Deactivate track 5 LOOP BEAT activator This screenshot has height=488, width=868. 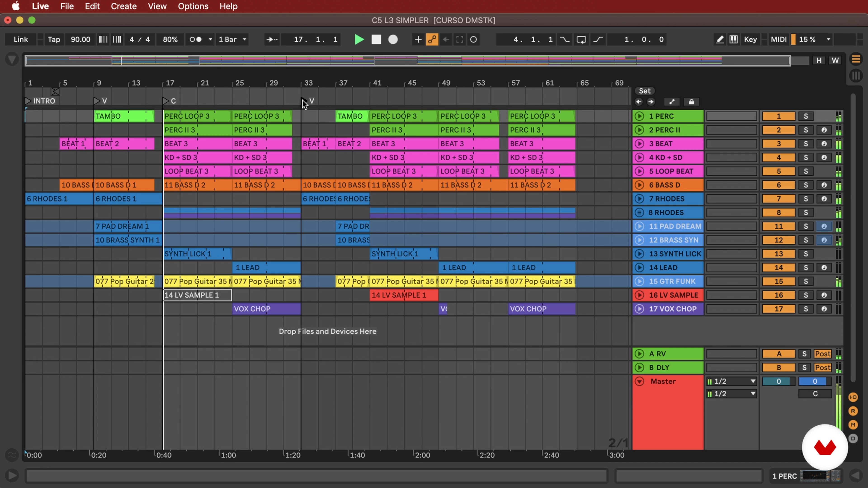778,171
